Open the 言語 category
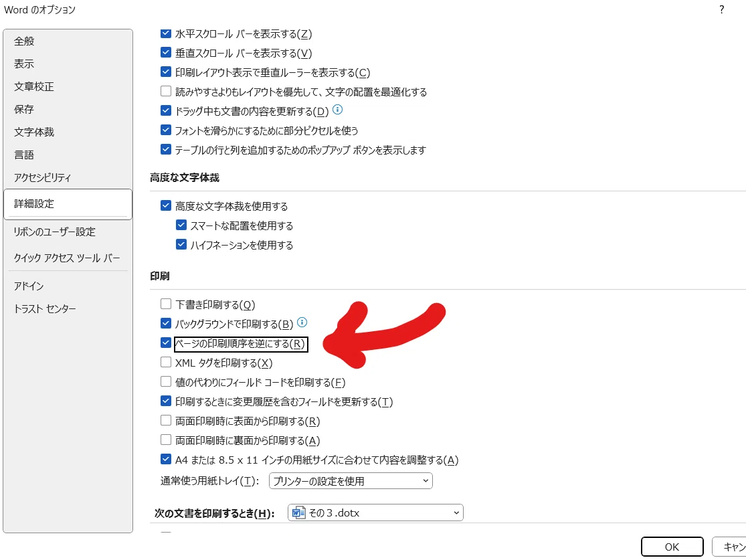Screen dimensions: 746x560 point(68,155)
